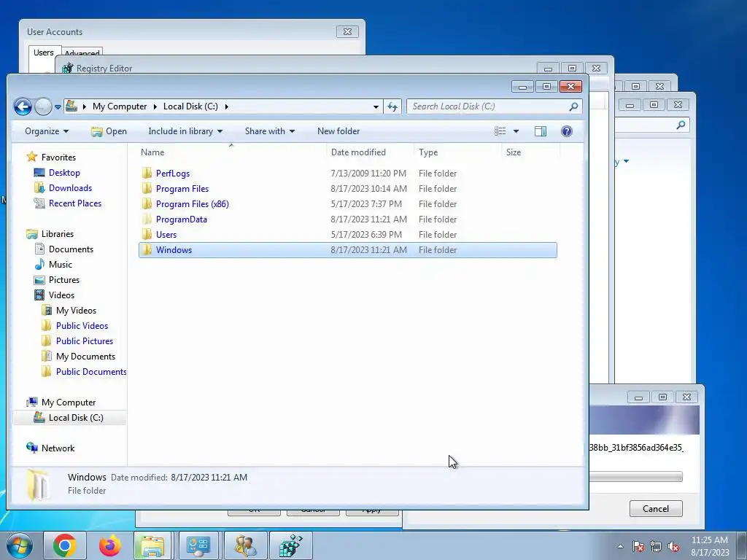Select Public Videos in navigation pane
747x560 pixels.
[82, 326]
